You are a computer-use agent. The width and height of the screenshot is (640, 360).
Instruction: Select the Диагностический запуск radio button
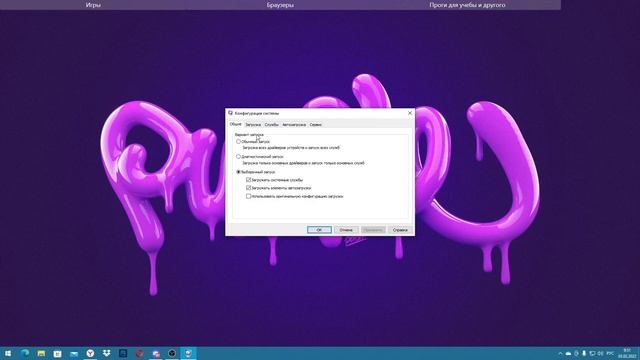pyautogui.click(x=239, y=157)
